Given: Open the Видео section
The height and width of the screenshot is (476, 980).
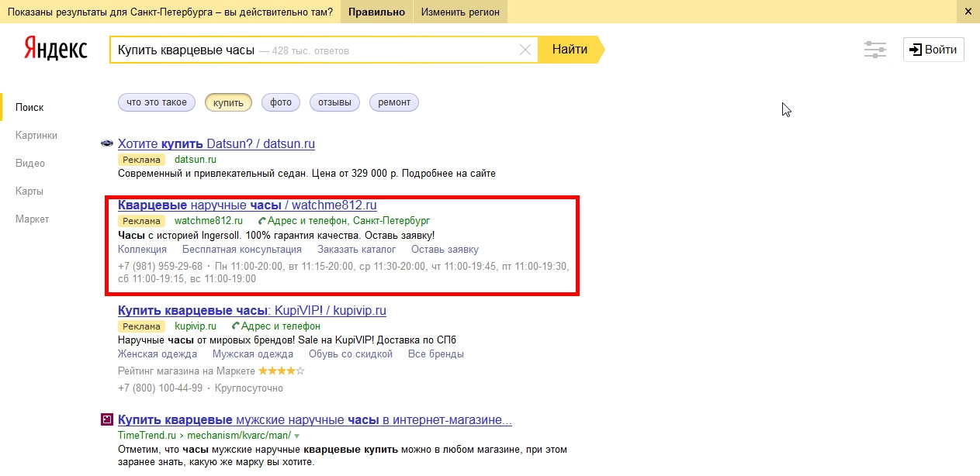Looking at the screenshot, I should [30, 164].
